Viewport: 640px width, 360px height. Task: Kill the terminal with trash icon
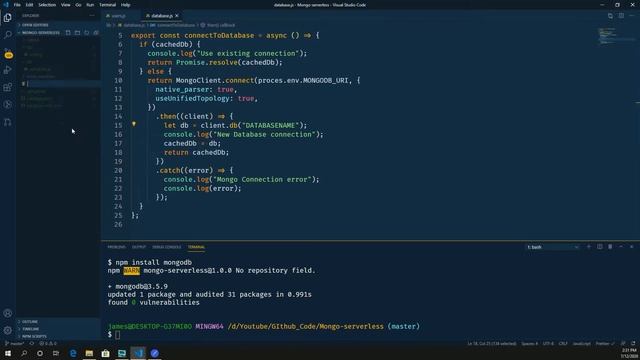point(610,247)
